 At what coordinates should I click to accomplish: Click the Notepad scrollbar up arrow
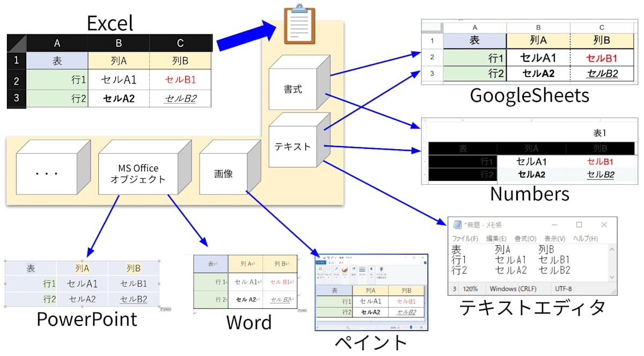612,249
